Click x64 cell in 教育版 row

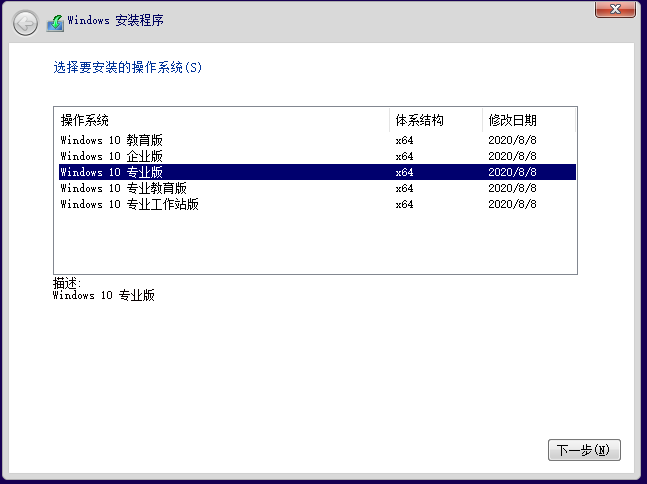404,141
